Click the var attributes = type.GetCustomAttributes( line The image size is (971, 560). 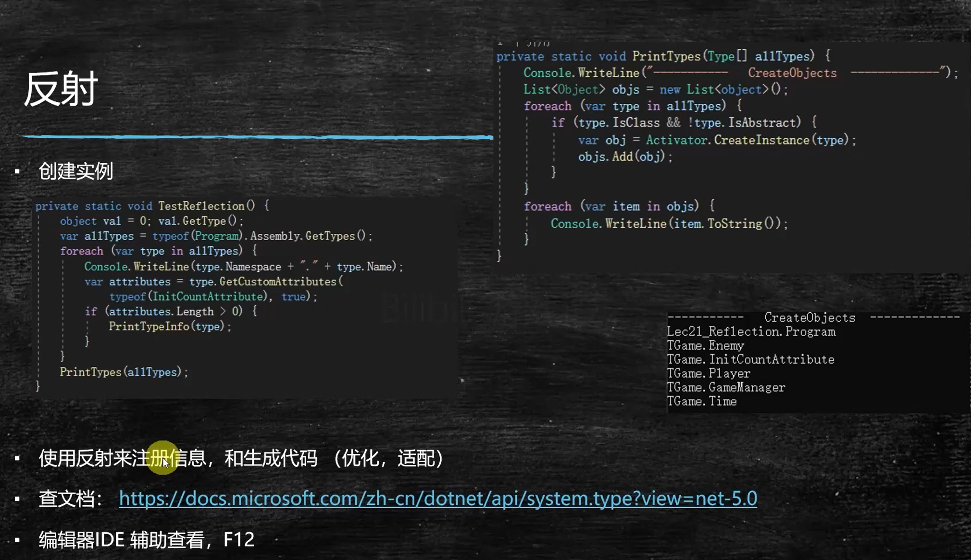[214, 281]
